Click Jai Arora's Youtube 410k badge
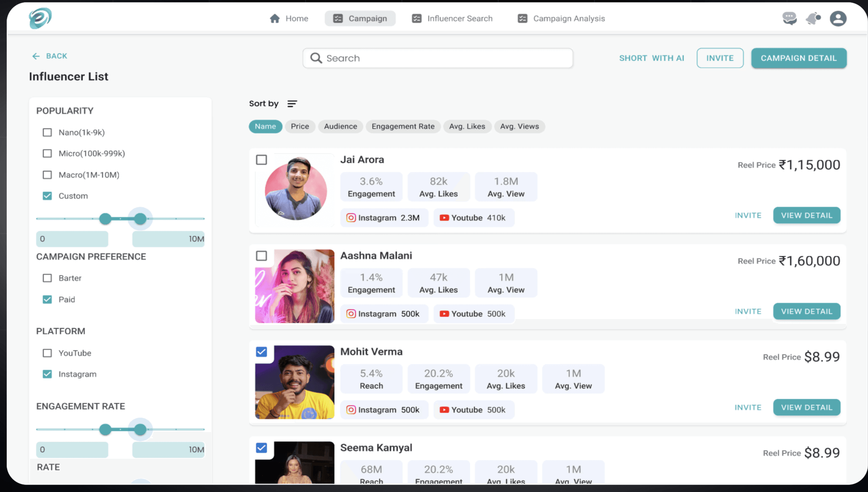868x492 pixels. click(473, 218)
